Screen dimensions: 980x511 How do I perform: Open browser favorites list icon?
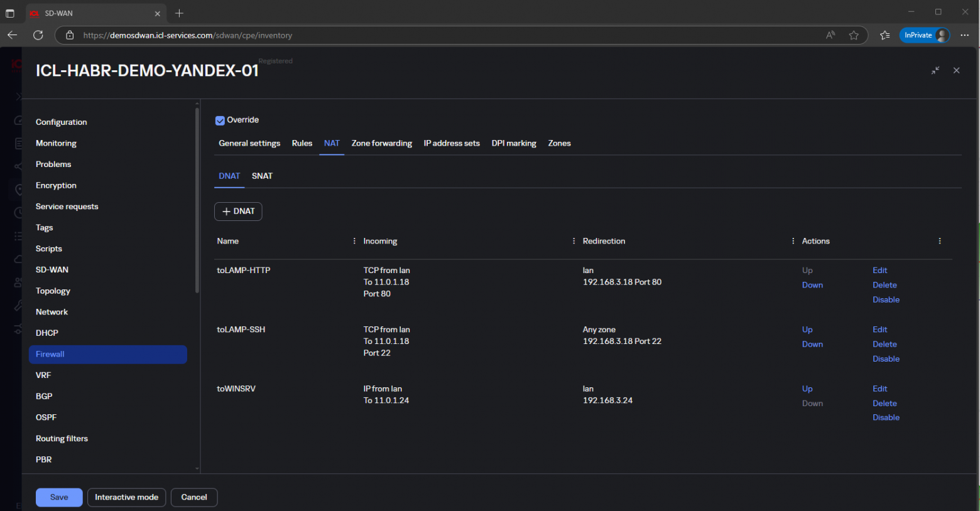click(885, 35)
